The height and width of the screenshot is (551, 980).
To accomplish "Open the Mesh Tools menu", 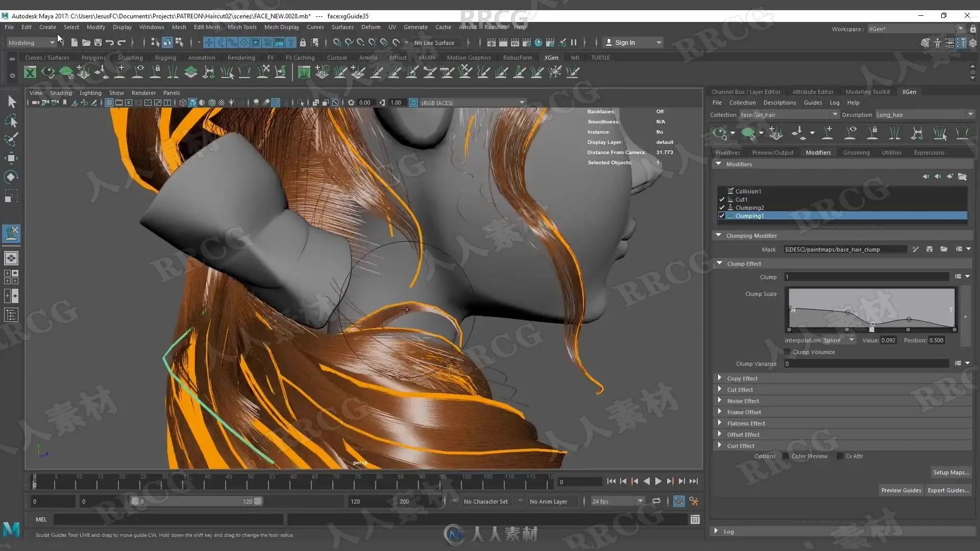I will (241, 27).
